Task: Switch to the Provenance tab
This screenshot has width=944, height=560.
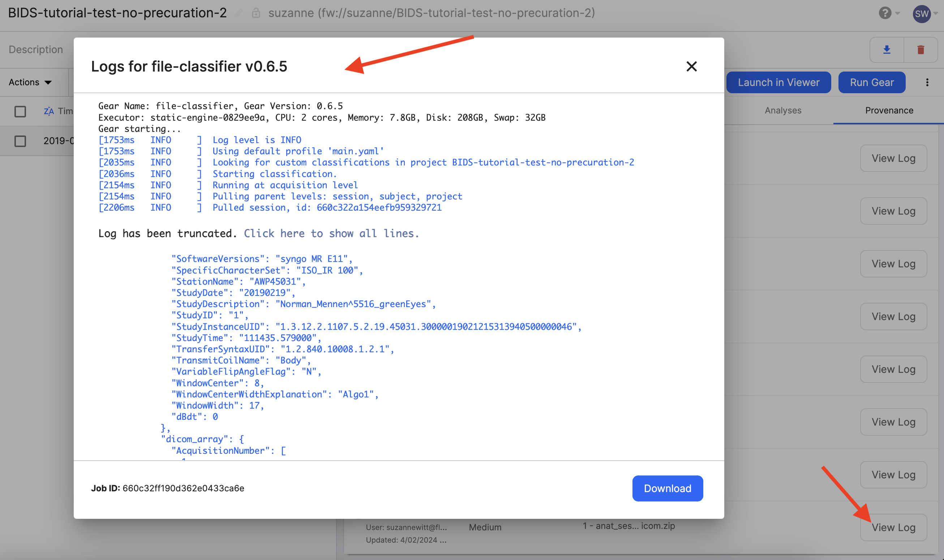Action: 889,110
